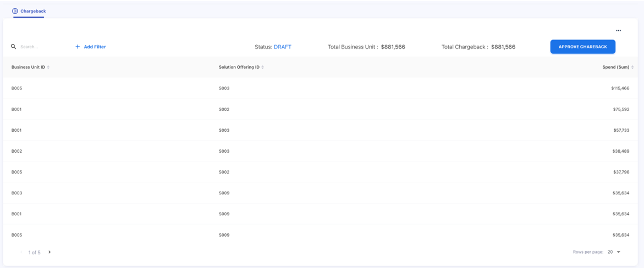Go to the next page arrow
Screen dimensions: 644x268
49,252
